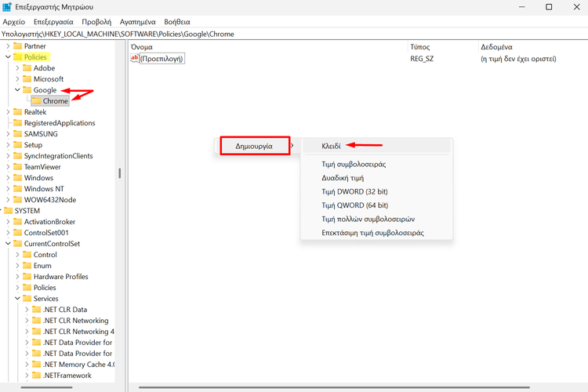Collapse the Services key
588x392 pixels.
17,299
